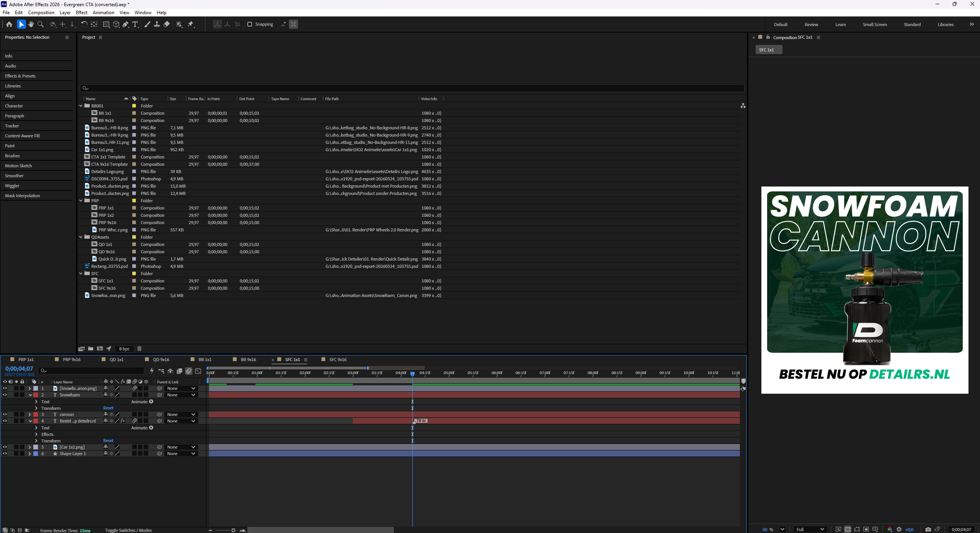Switch to the PRP 9x16 timeline tab
Image resolution: width=980 pixels, height=533 pixels.
72,360
